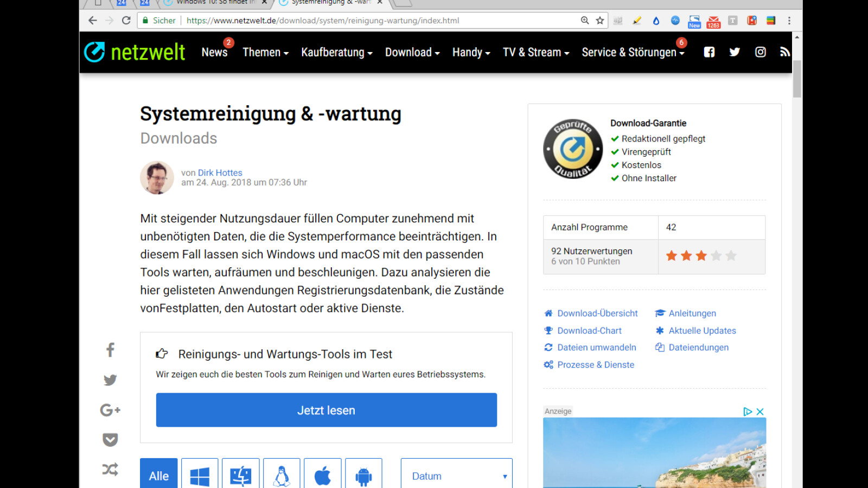Screen dimensions: 868x488
Task: Filter downloads by Linux penguin icon
Action: (x=282, y=476)
